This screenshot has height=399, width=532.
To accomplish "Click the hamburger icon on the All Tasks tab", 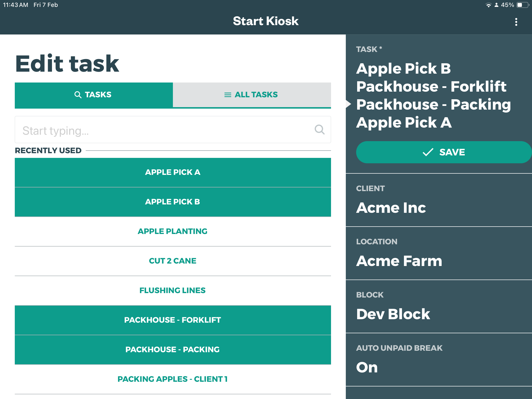I will [228, 95].
